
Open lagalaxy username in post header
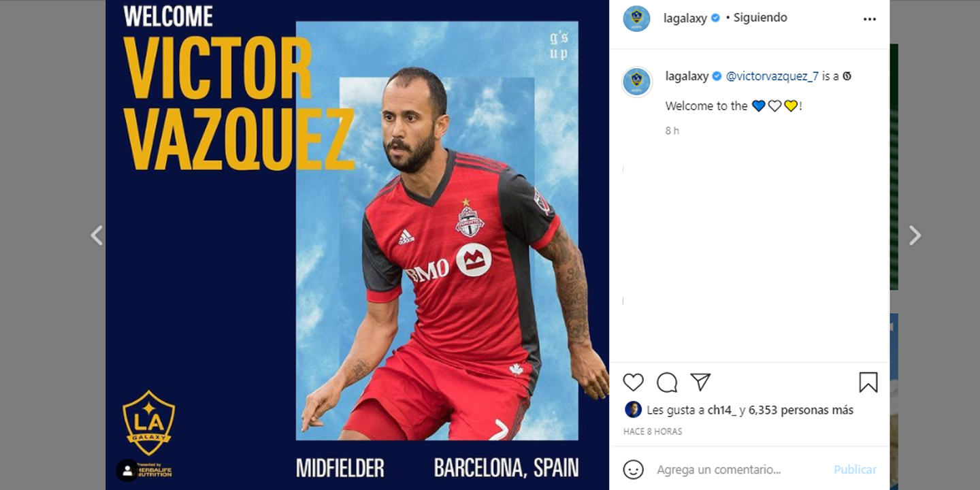coord(685,18)
